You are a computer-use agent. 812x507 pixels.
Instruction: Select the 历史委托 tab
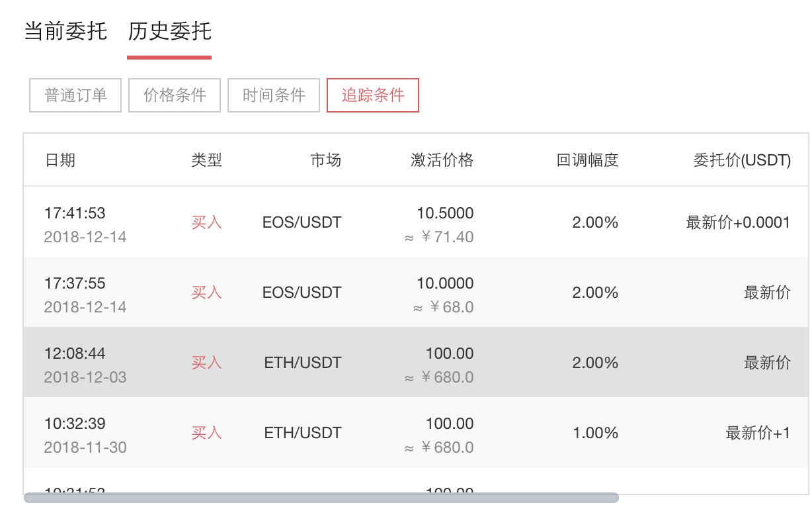169,32
